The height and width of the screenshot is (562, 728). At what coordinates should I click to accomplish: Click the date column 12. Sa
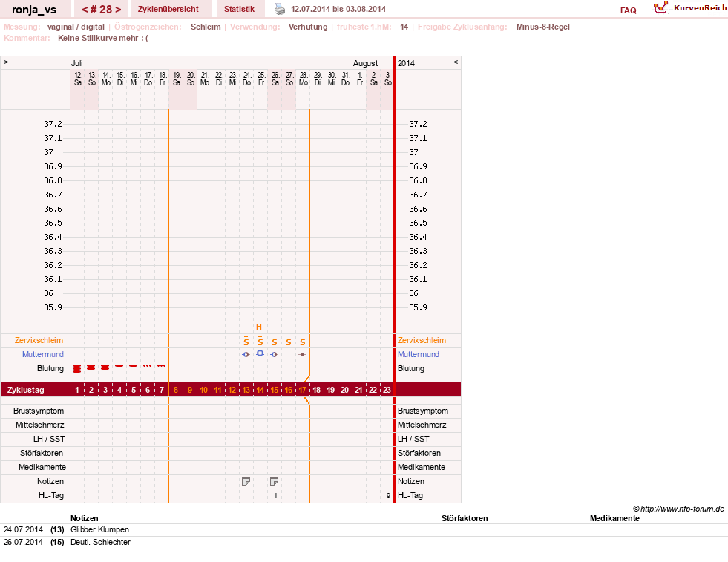(x=77, y=79)
